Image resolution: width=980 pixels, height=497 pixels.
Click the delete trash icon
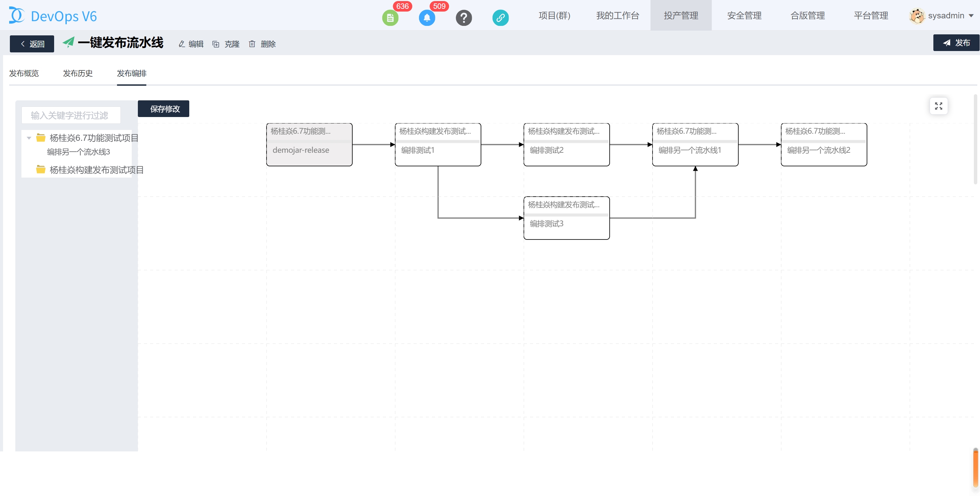(x=252, y=44)
